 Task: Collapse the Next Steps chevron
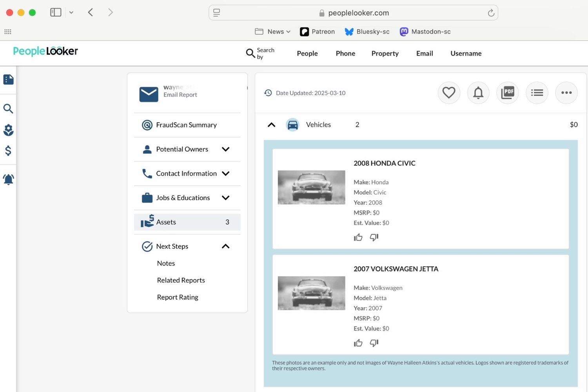[225, 246]
